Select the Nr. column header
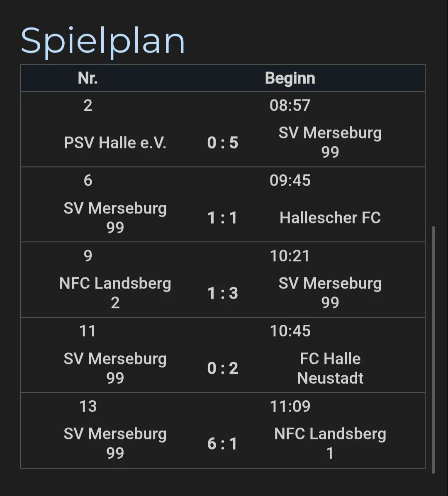This screenshot has width=448, height=496. [x=88, y=78]
